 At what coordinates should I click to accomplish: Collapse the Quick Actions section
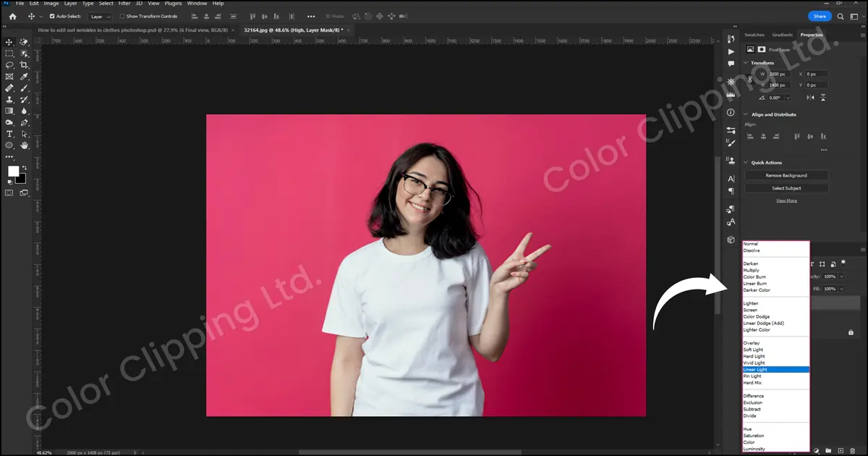click(746, 163)
